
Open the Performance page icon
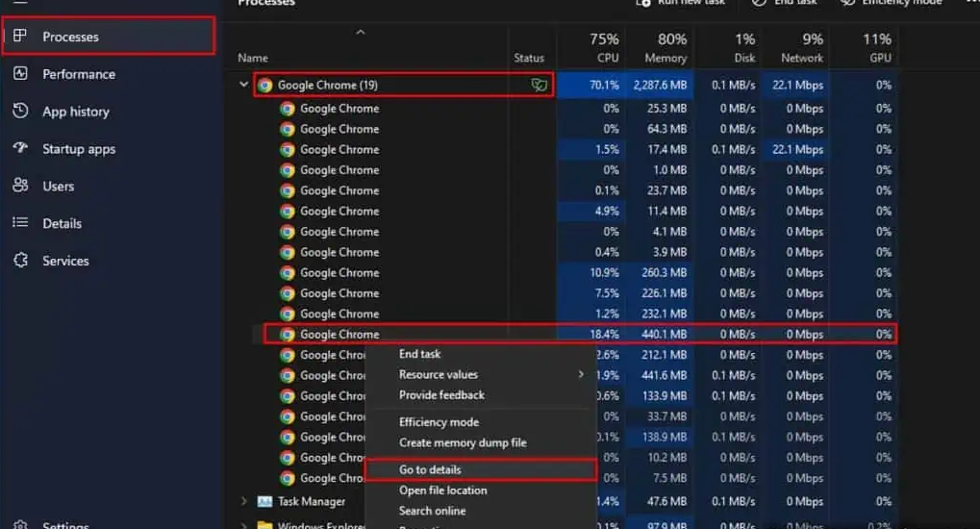[20, 73]
